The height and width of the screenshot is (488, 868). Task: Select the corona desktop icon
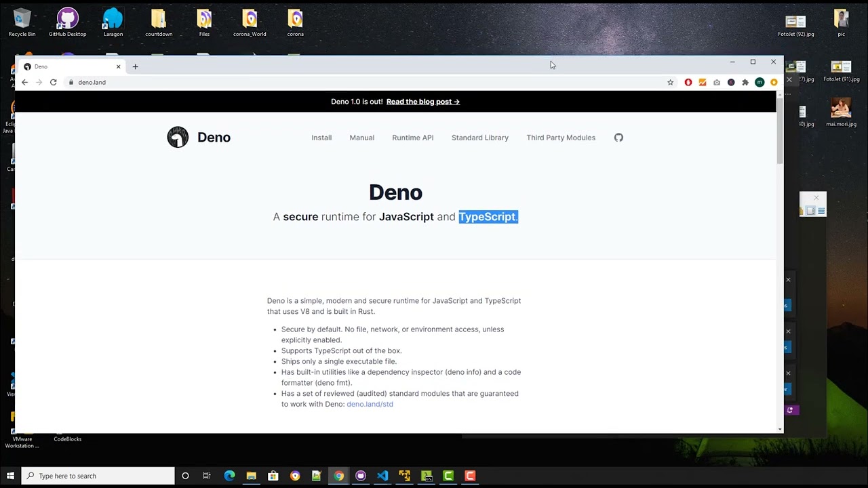point(295,23)
